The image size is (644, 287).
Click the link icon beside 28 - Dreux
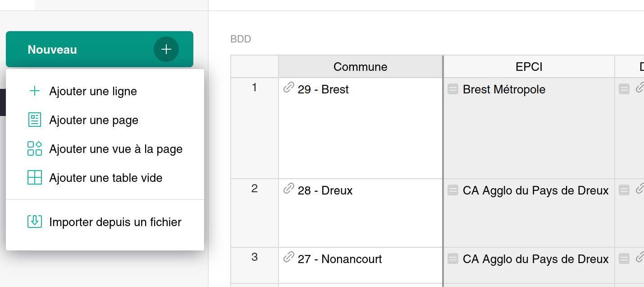coord(289,189)
